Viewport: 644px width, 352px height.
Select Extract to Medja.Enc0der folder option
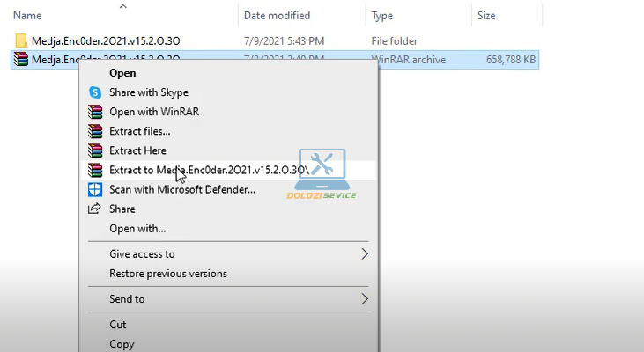point(207,170)
